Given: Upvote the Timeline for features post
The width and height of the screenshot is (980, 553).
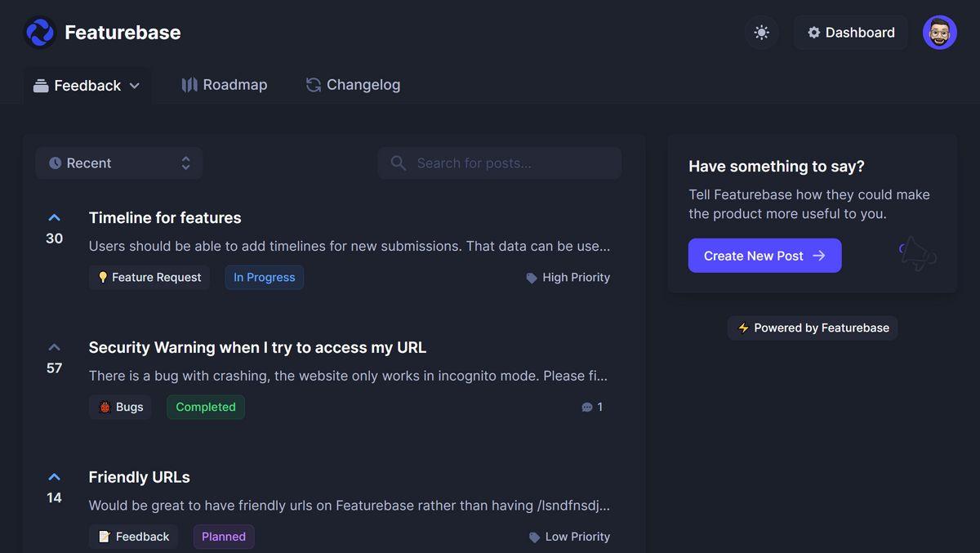Looking at the screenshot, I should coord(55,218).
